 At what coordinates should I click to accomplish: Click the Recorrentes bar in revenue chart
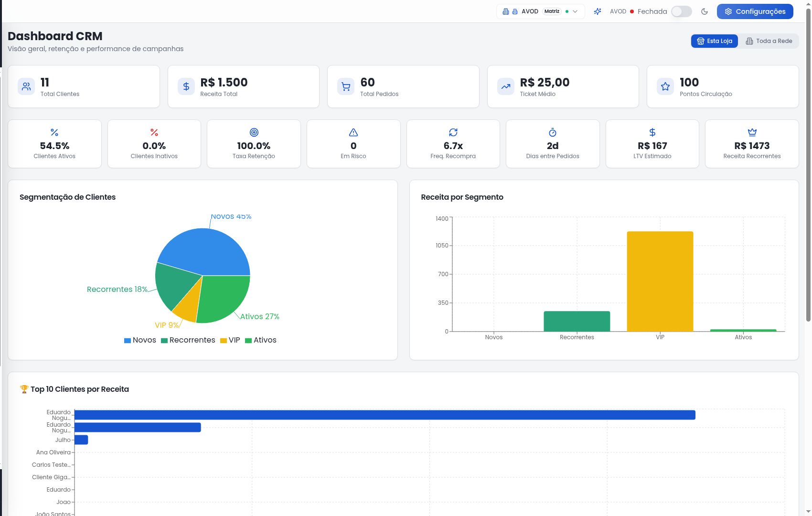tap(577, 321)
